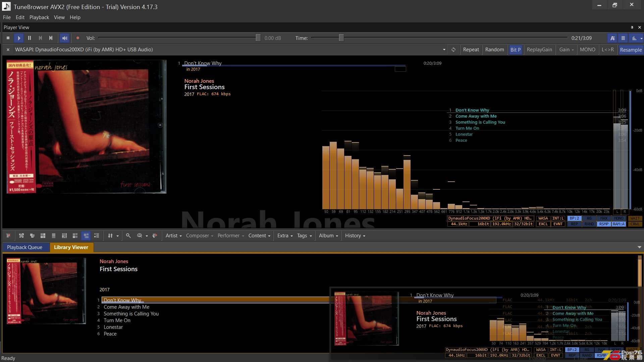
Task: Select the list view icon right of highlighted one
Action: coord(97,236)
